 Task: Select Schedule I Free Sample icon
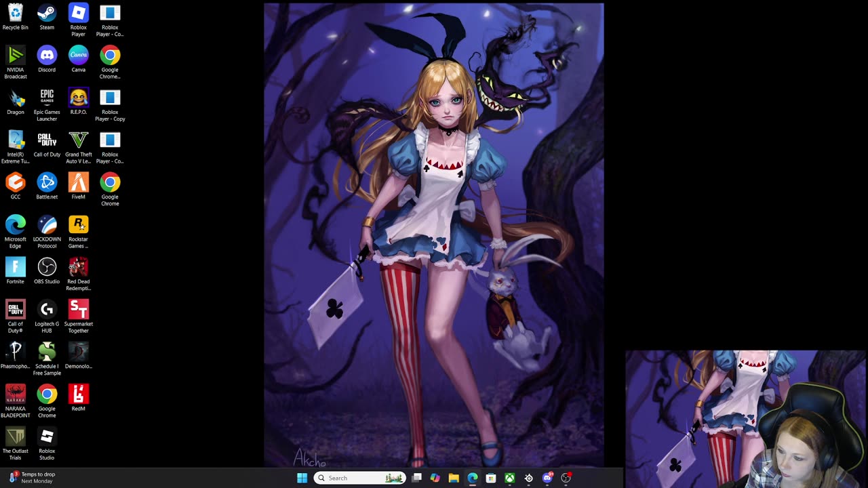47,359
